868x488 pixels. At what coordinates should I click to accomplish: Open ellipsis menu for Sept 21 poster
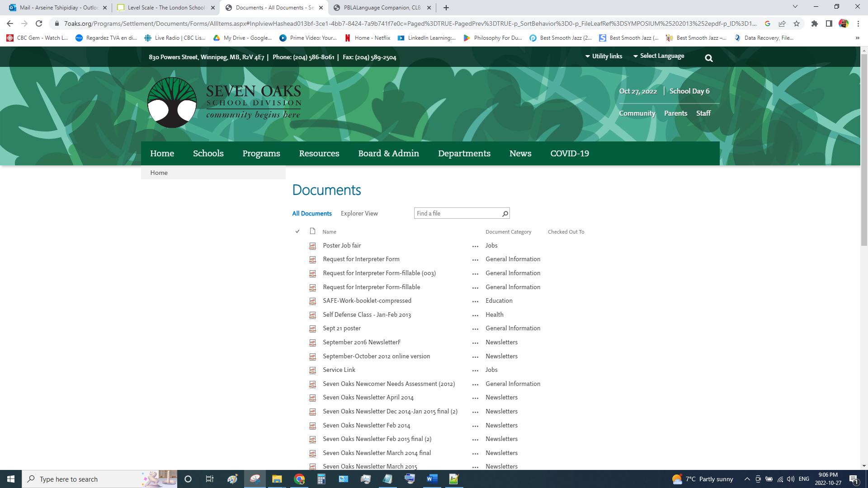[x=475, y=329]
